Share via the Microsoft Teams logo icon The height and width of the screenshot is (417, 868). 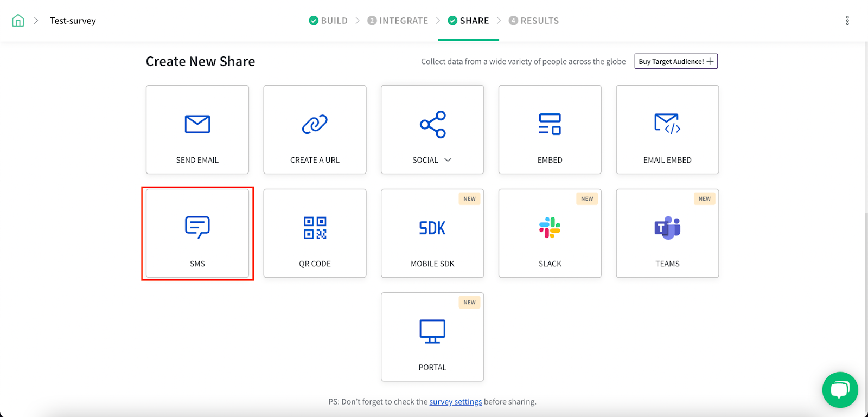click(x=667, y=228)
